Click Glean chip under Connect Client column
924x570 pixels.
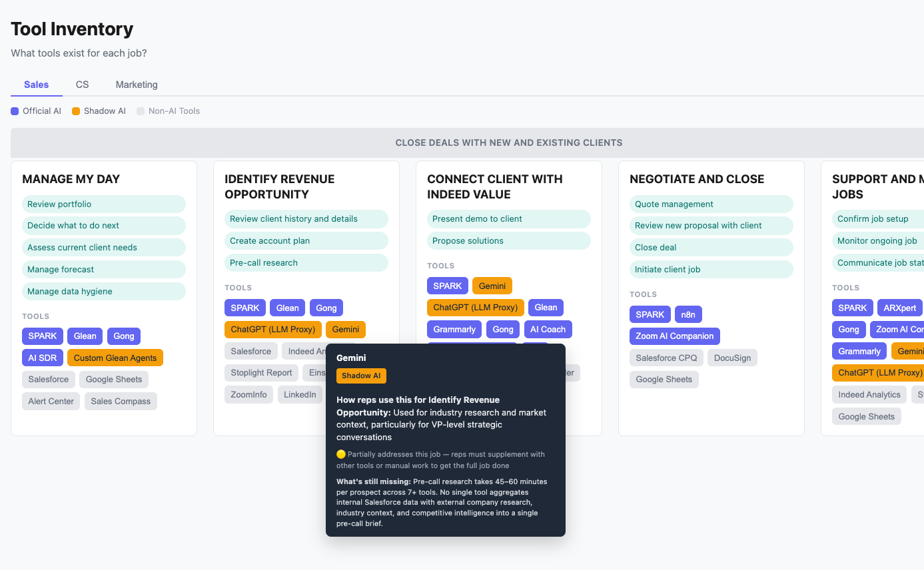(x=546, y=308)
